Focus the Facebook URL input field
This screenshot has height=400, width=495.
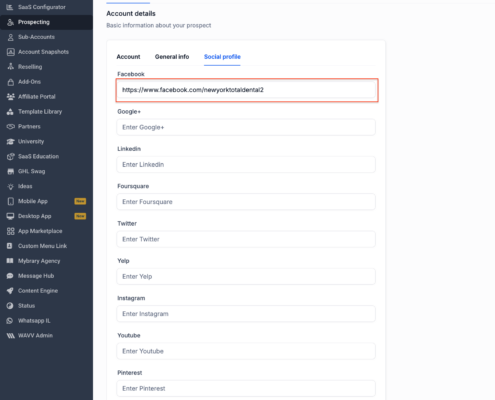(x=246, y=90)
